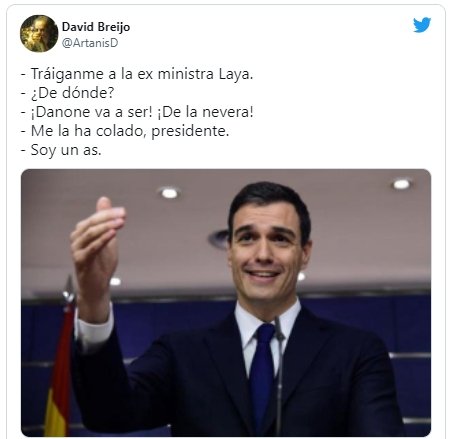
Task: Select the @ArtanisD handle
Action: tap(90, 43)
